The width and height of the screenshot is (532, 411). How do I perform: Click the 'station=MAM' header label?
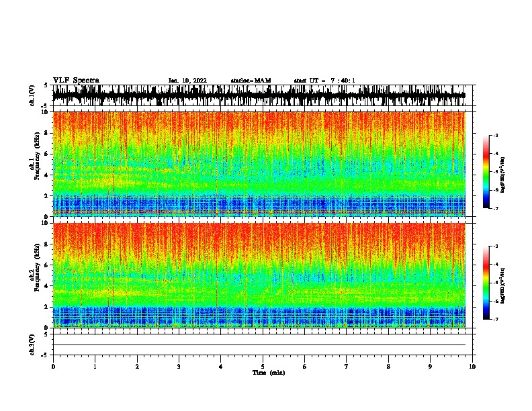point(251,81)
